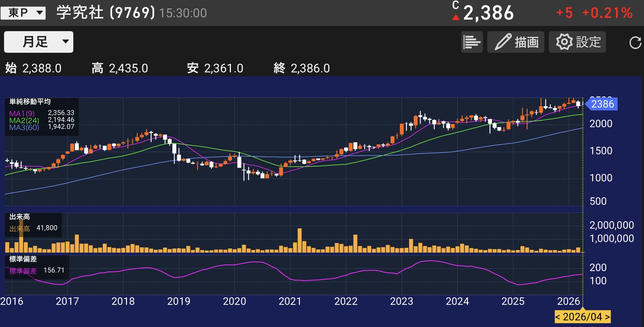644x327 pixels.
Task: Open the indicator list icon beside 描画
Action: point(472,42)
